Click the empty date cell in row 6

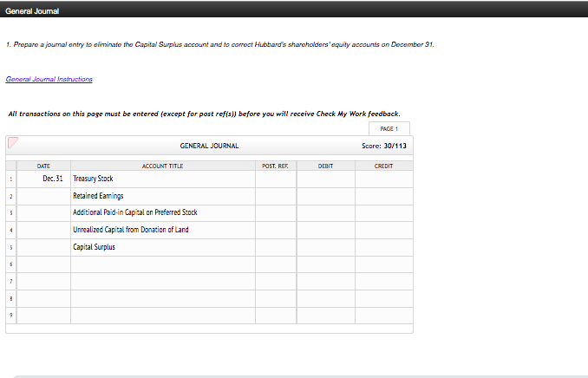click(43, 264)
